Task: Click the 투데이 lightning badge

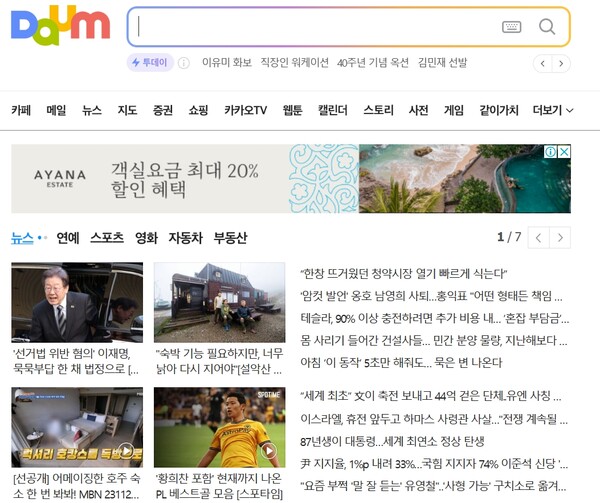Action: (150, 62)
